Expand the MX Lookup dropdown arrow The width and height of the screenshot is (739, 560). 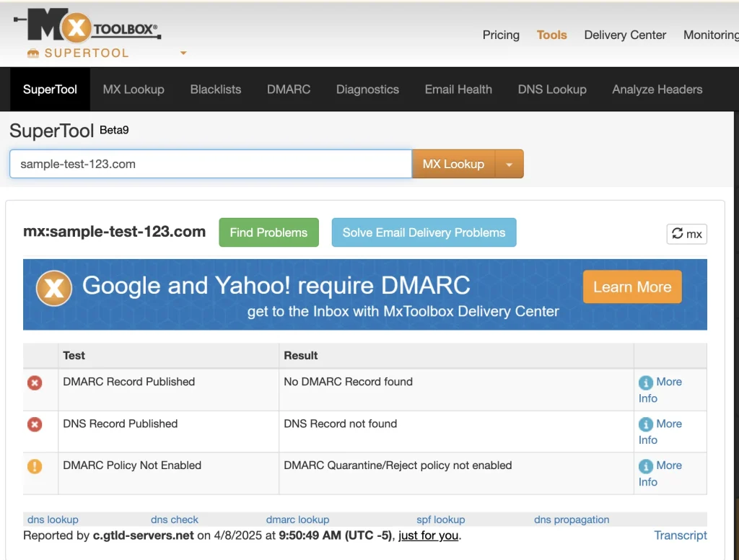click(509, 164)
